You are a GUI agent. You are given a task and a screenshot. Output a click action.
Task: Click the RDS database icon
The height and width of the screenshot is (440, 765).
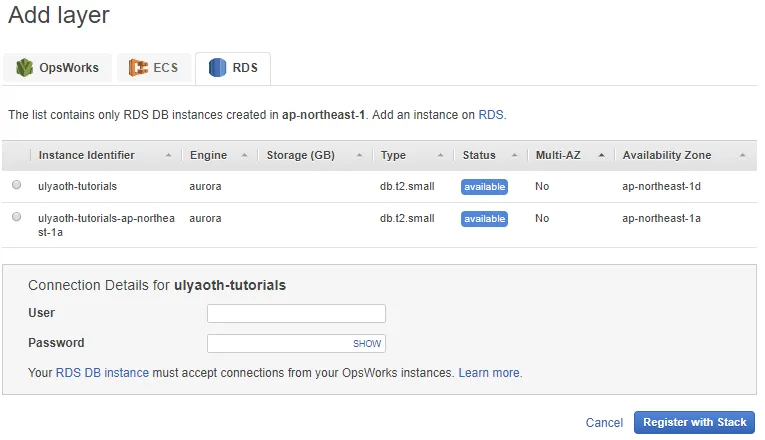(216, 68)
